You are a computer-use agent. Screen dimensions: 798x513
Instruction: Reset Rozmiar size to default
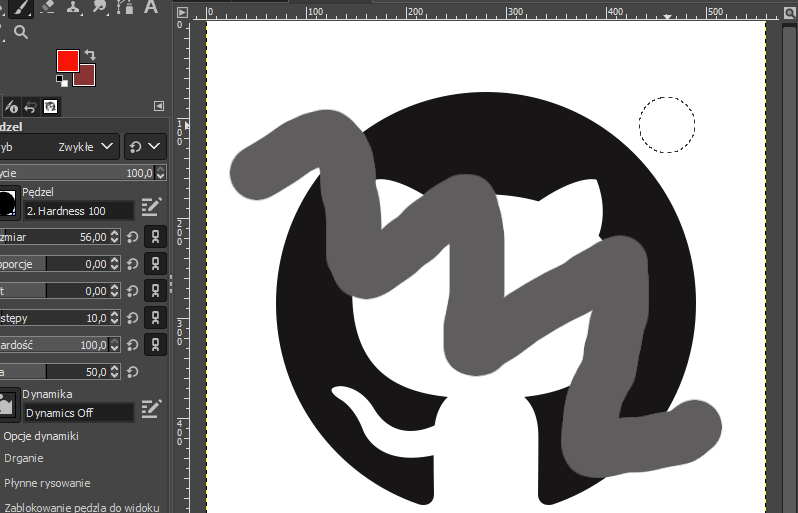coord(131,237)
